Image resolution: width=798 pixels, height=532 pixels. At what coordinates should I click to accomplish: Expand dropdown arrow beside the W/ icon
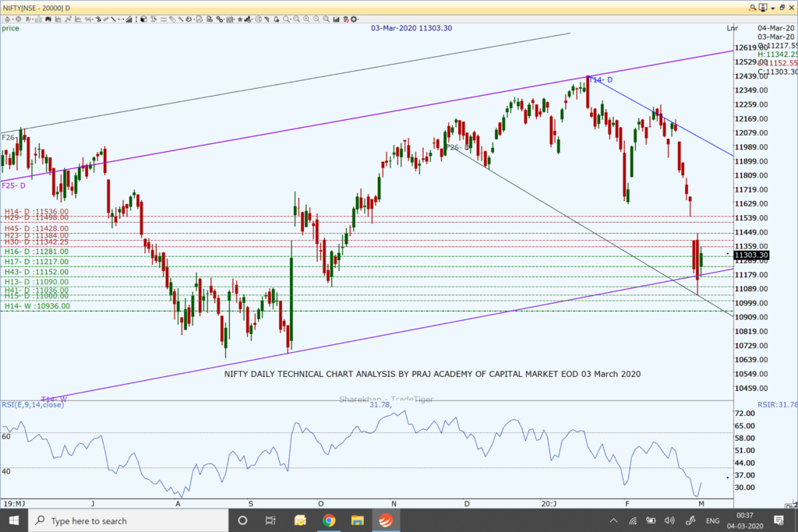33,19
